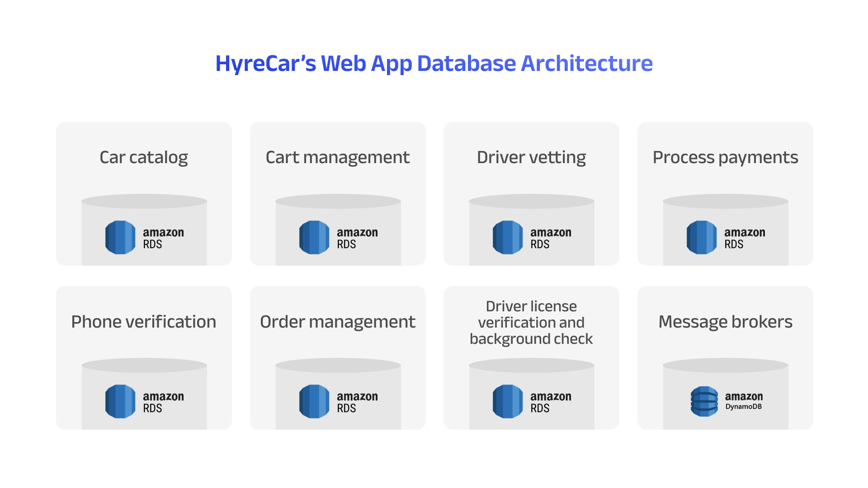This screenshot has height=488, width=868.
Task: Select the 'Message brokers' heading text
Action: coord(725,322)
